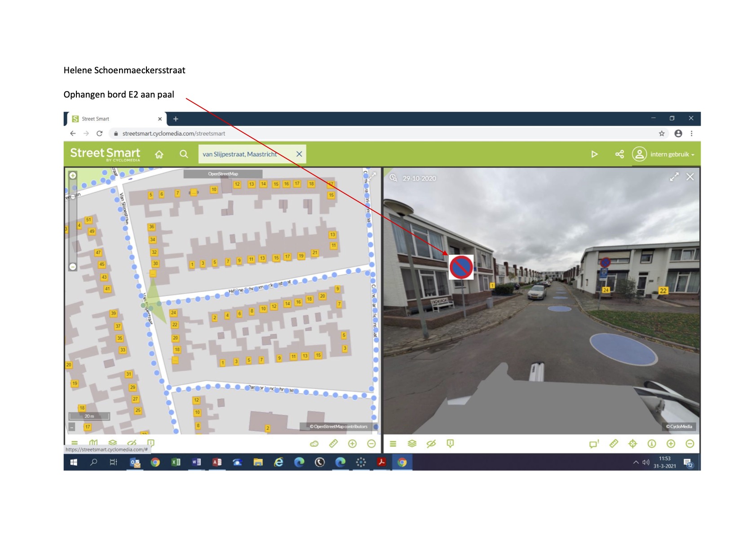Image resolution: width=756 pixels, height=535 pixels.
Task: Open Word from the taskbar
Action: point(196,462)
